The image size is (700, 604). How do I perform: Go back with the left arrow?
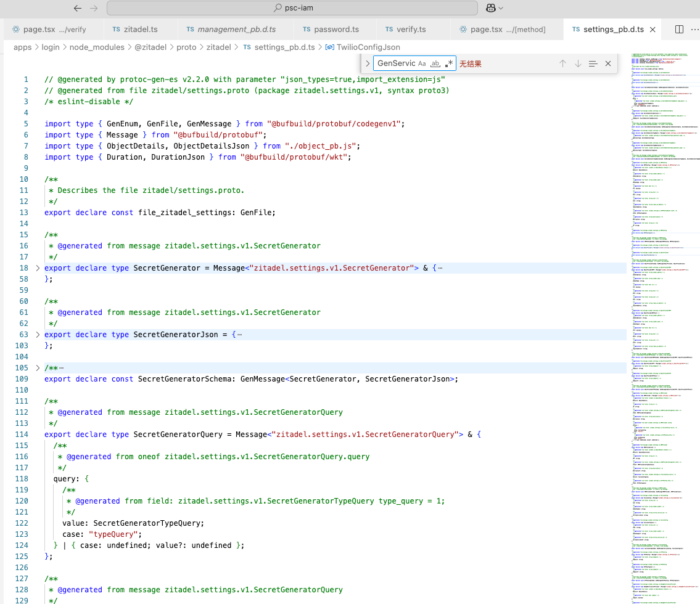click(x=78, y=8)
